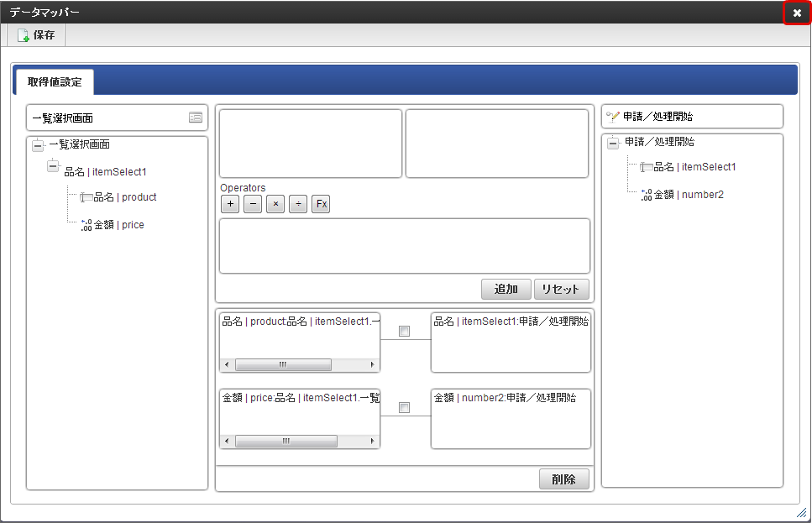Click the 削除 delete button

564,479
